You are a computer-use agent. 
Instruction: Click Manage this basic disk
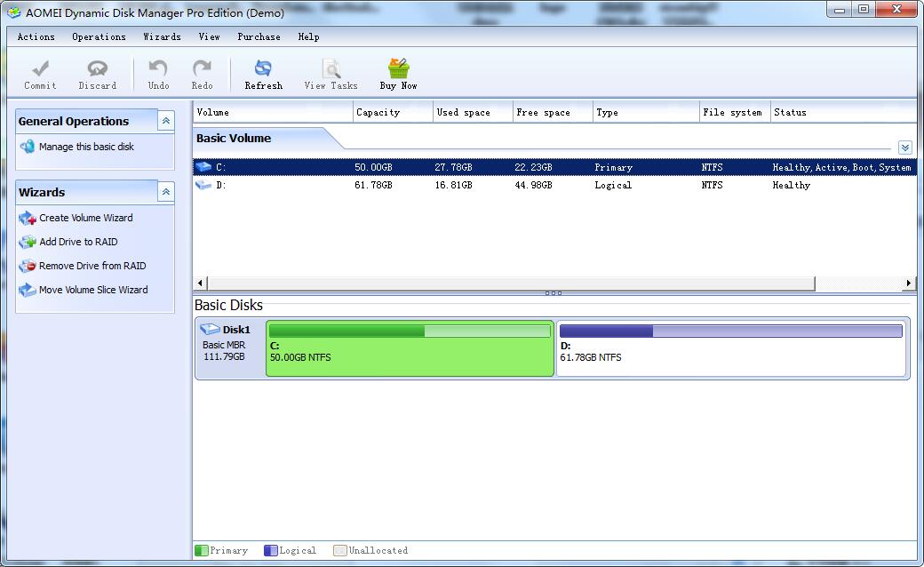[x=86, y=147]
